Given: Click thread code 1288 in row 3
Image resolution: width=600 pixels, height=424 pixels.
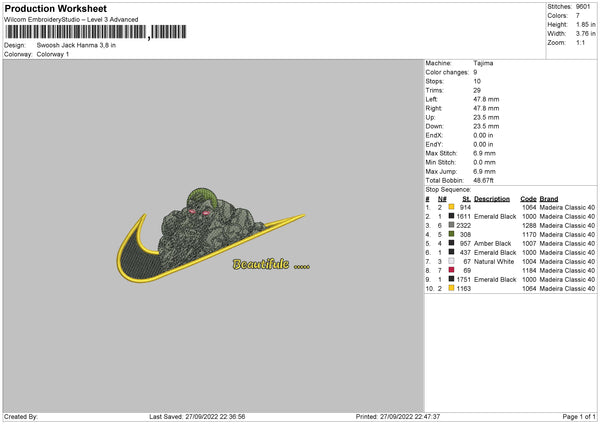Looking at the screenshot, I should [x=529, y=225].
